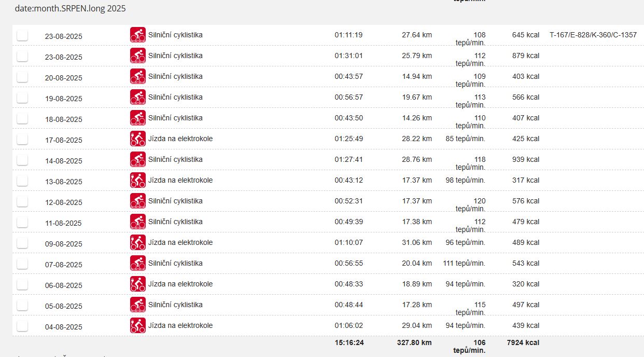Screen dimensions: 644x357
Task: Click the note text T-167/E-828/K-360/C-1357
Action: click(593, 35)
